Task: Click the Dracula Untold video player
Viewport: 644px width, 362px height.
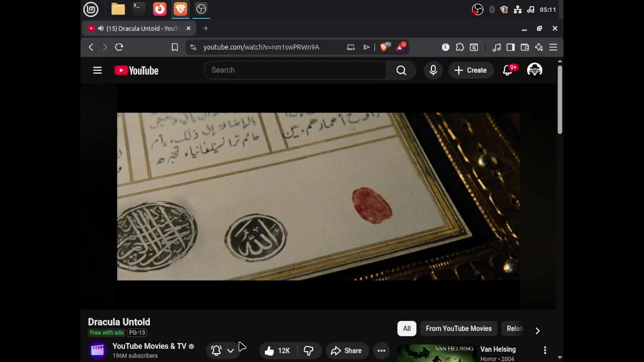Action: (x=318, y=196)
